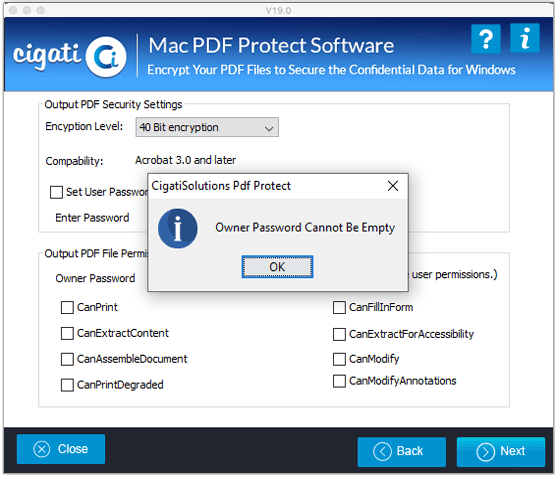Image resolution: width=557 pixels, height=477 pixels.
Task: Open the help question mark icon
Action: coord(486,39)
